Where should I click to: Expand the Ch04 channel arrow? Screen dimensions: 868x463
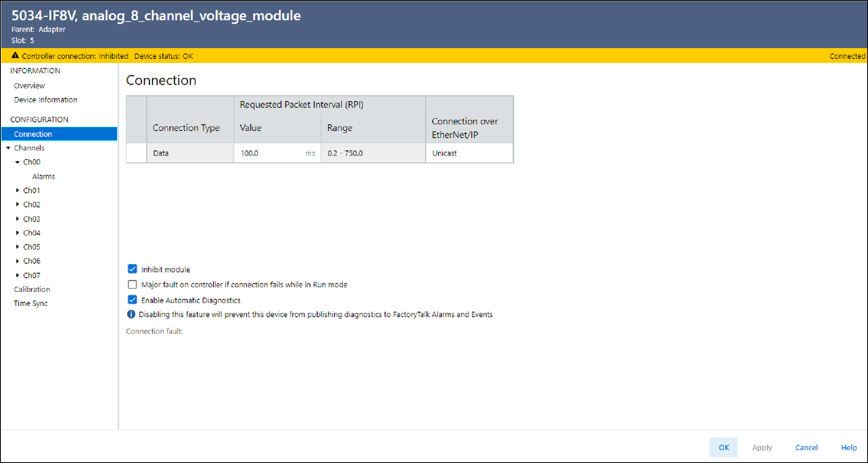17,233
